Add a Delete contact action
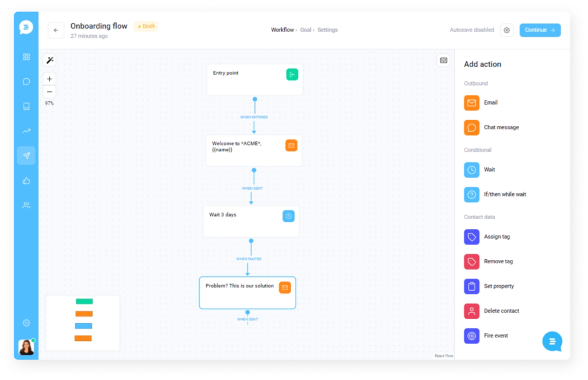The width and height of the screenshot is (588, 380). point(492,311)
